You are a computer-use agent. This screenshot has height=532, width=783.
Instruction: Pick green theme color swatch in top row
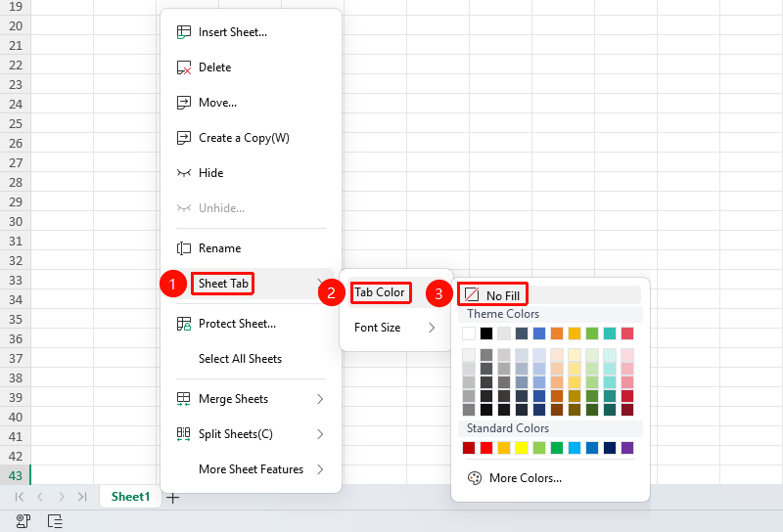click(x=592, y=333)
